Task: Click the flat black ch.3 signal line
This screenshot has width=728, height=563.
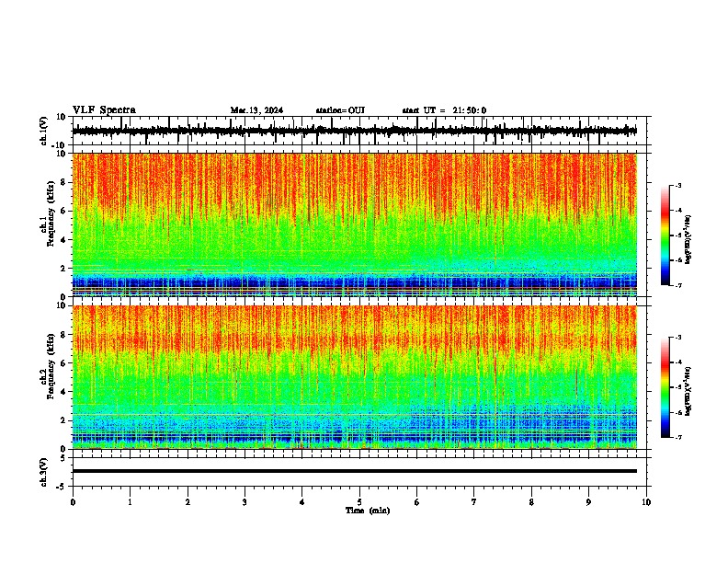Action: pyautogui.click(x=354, y=471)
